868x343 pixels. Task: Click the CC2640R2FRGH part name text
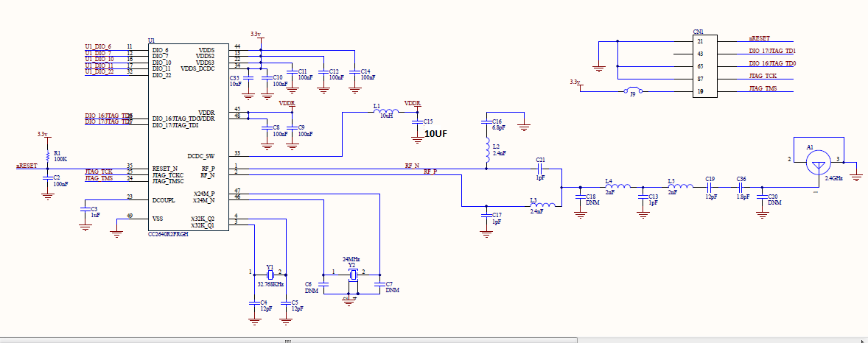[x=168, y=235]
